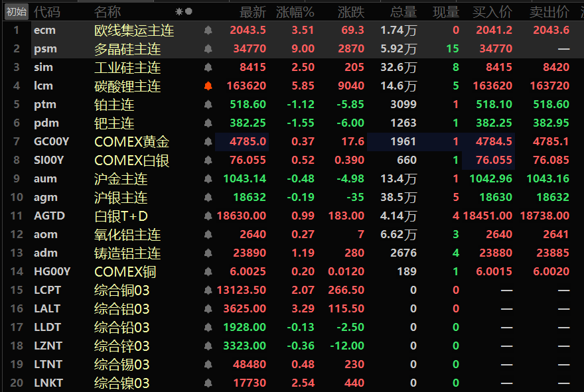
Task: Click latest price 3323.00 for 综合锌03
Action: [245, 346]
